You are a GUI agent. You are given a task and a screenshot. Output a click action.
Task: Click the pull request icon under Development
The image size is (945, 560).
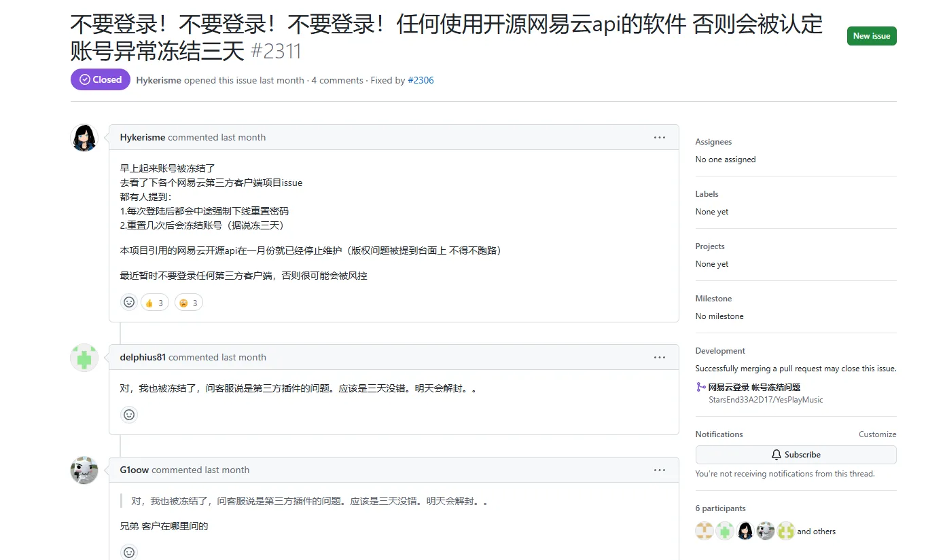pyautogui.click(x=700, y=388)
